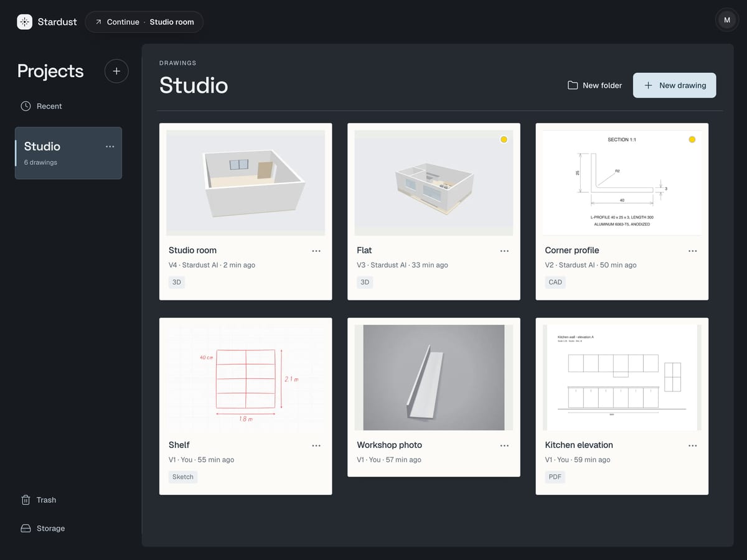Click the Kitchen elevation title
The width and height of the screenshot is (747, 560).
[x=579, y=445]
